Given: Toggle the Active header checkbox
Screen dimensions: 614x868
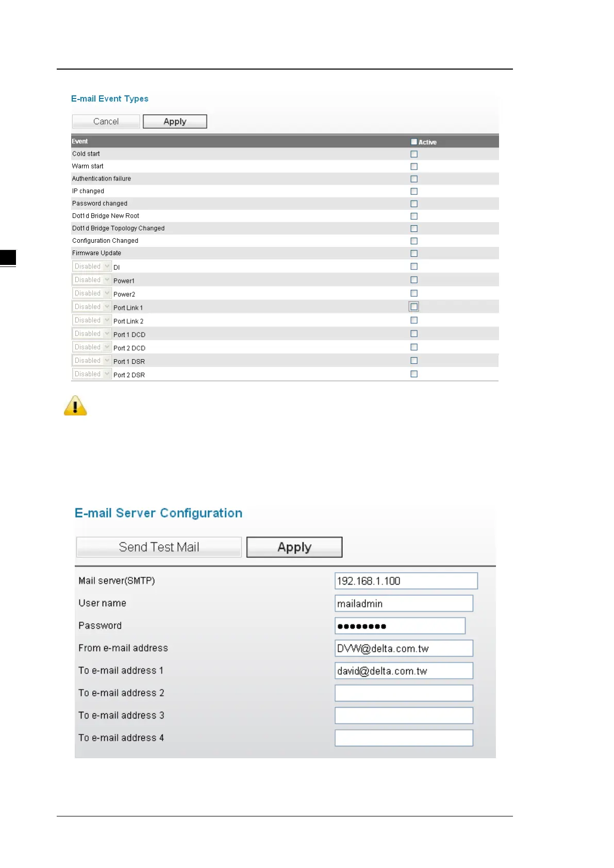Looking at the screenshot, I should click(x=414, y=142).
